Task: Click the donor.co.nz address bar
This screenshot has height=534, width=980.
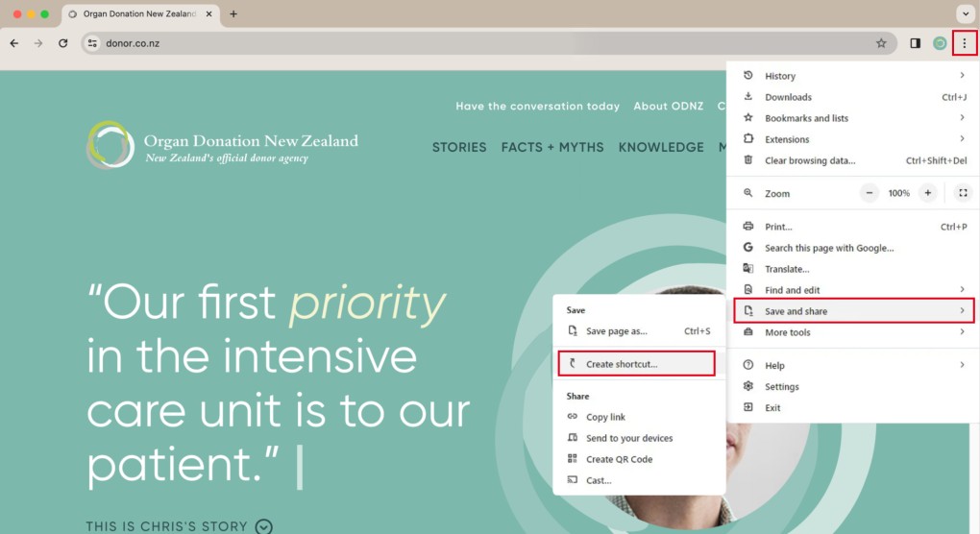Action: click(x=480, y=43)
